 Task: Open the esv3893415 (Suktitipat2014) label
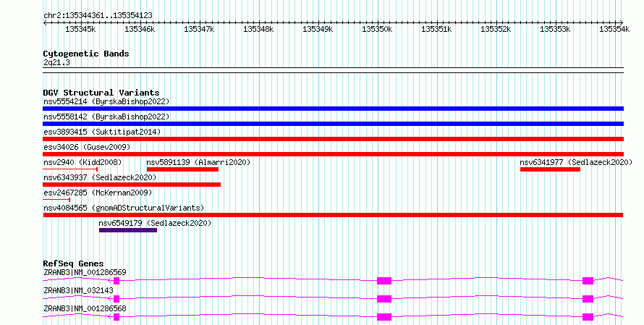(x=102, y=132)
